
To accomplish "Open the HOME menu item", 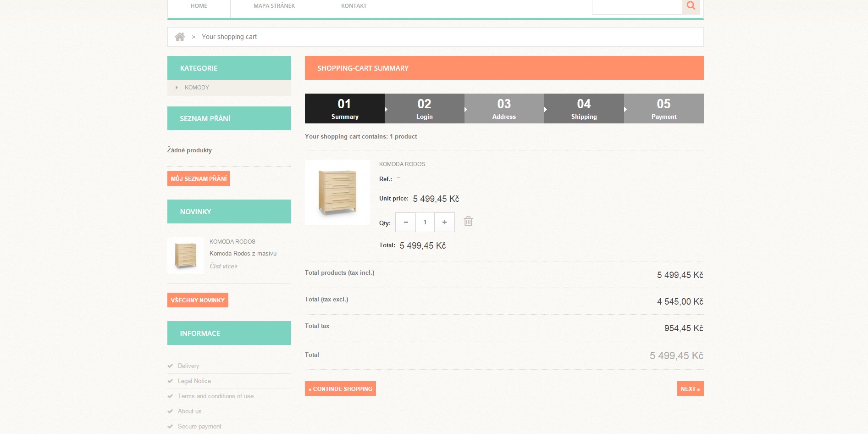I will pos(199,6).
